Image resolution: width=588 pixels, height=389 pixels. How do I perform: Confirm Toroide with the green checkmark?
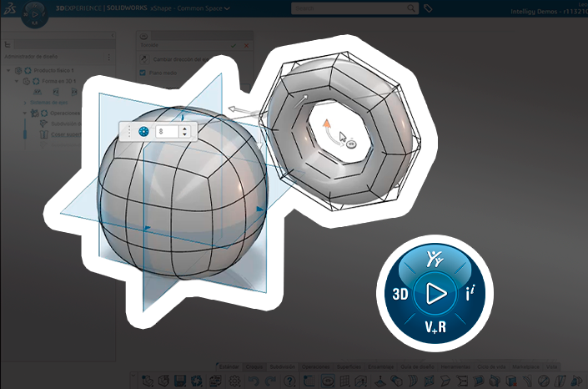[x=234, y=45]
